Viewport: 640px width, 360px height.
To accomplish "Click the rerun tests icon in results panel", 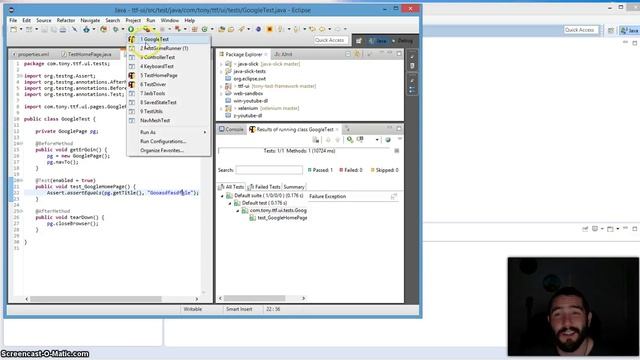I will (350, 140).
